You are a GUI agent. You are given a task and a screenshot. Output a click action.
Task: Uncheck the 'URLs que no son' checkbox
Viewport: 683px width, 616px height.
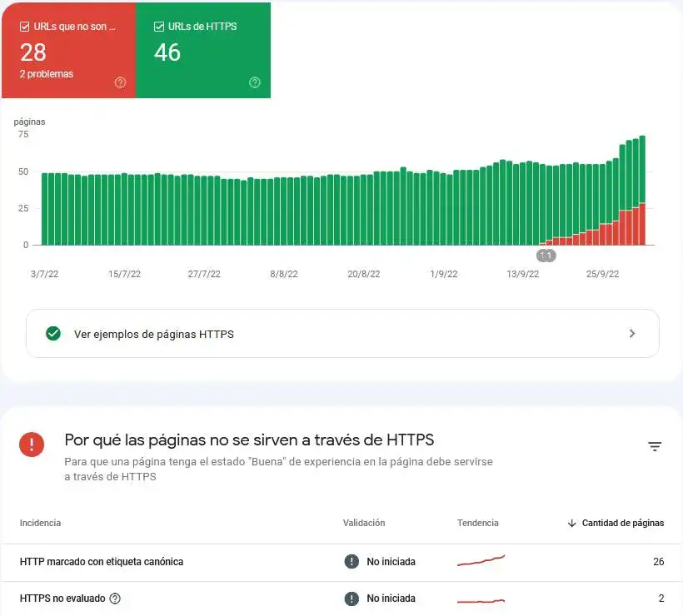[25, 27]
